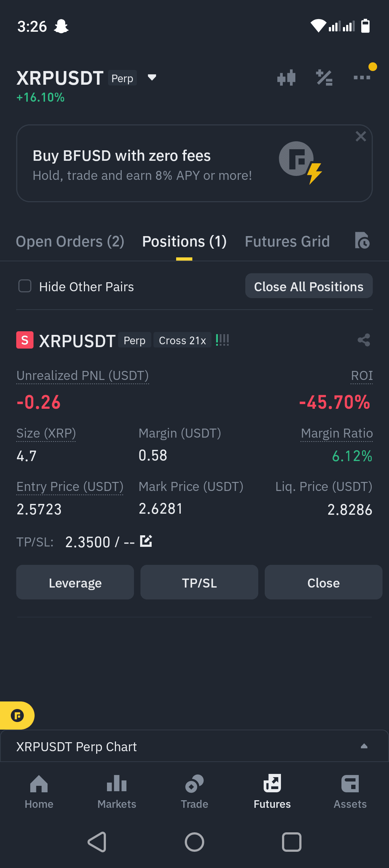The width and height of the screenshot is (389, 868).
Task: Tap the yellow floating BFUSD badge
Action: tap(17, 716)
